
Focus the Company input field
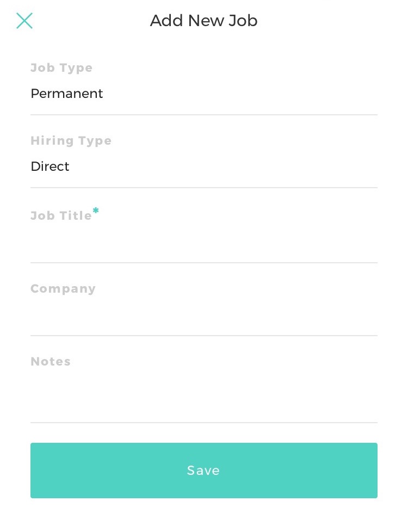click(x=203, y=316)
